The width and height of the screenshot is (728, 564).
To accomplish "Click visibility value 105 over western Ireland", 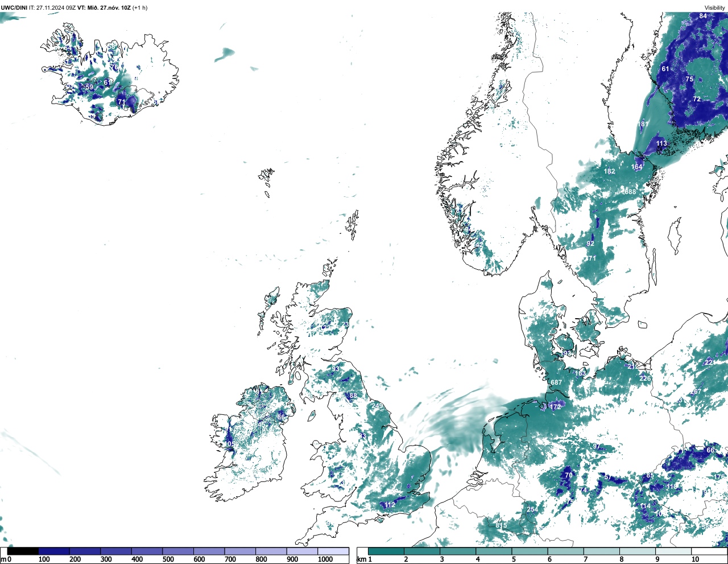I will [x=229, y=444].
